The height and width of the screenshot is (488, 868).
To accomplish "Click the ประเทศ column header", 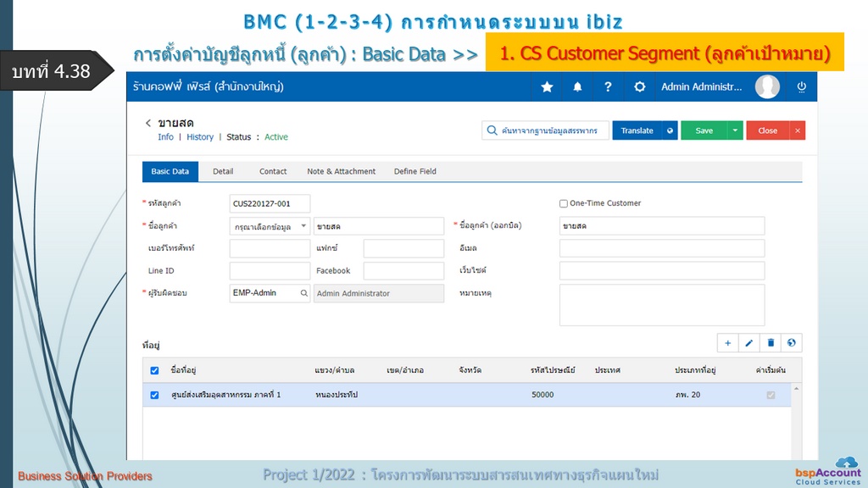I will (x=607, y=370).
